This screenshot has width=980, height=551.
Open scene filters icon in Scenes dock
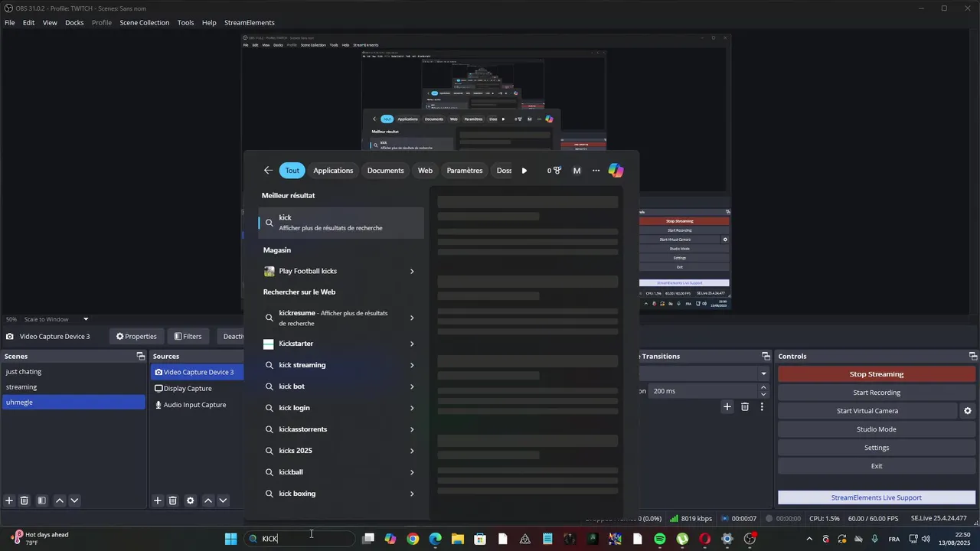(41, 500)
